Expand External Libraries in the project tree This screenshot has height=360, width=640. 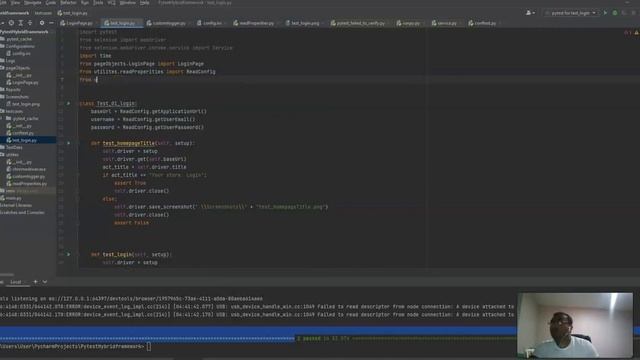pos(16,205)
